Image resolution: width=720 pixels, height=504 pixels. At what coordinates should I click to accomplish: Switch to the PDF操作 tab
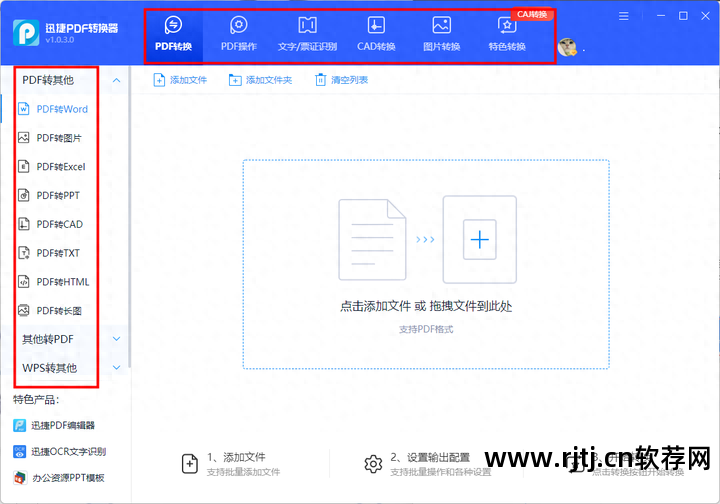click(x=238, y=34)
